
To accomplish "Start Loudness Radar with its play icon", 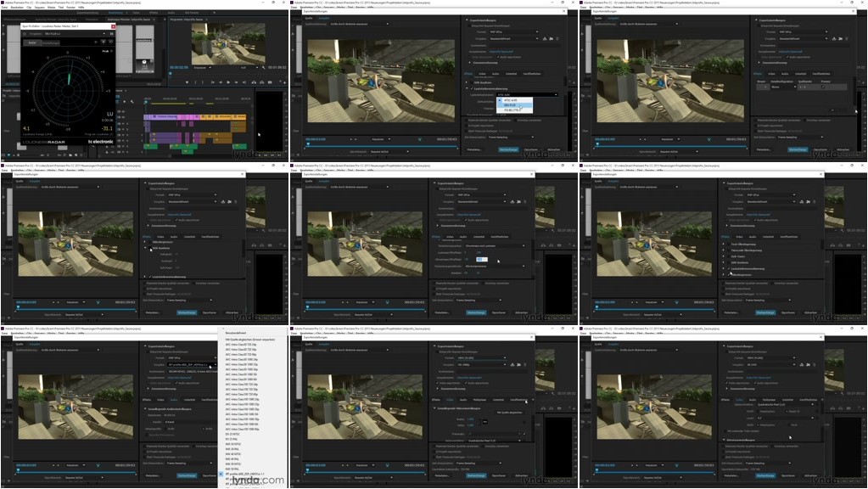I will tap(96, 42).
